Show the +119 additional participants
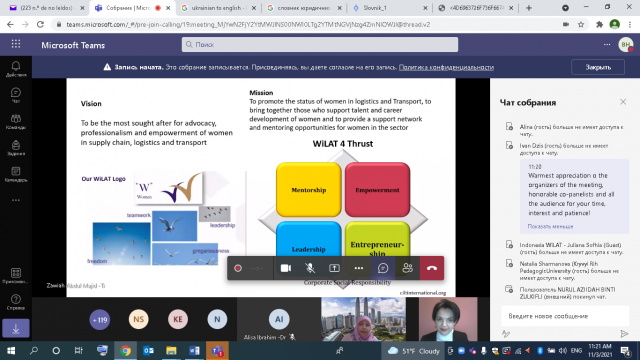 [100, 319]
